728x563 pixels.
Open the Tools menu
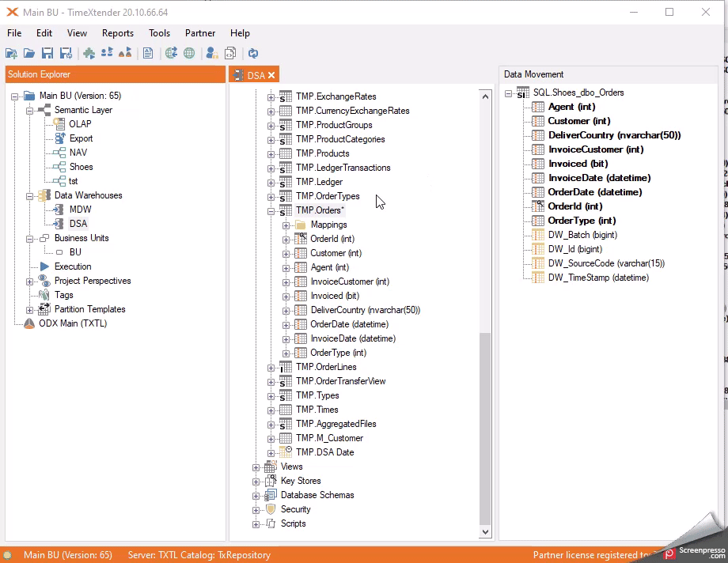(x=159, y=33)
